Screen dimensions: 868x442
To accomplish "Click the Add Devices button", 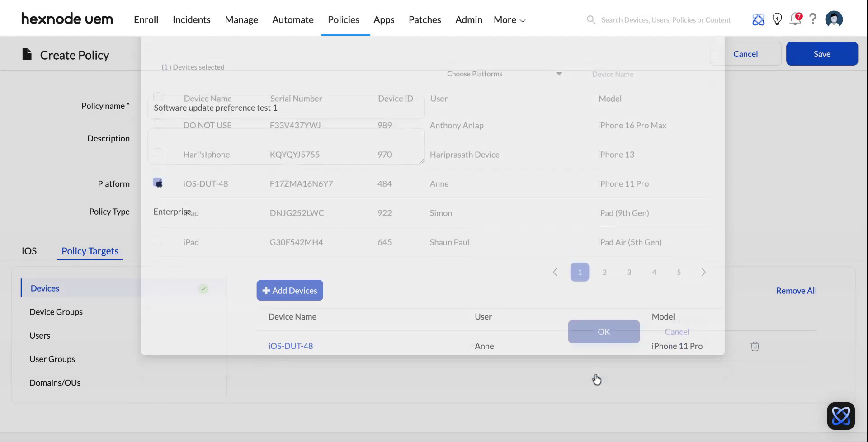I will [289, 290].
